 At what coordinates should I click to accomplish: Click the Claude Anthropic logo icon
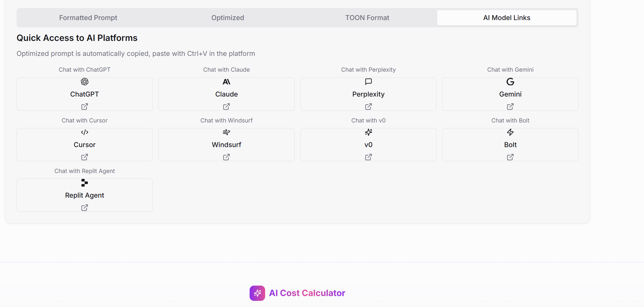[x=226, y=82]
